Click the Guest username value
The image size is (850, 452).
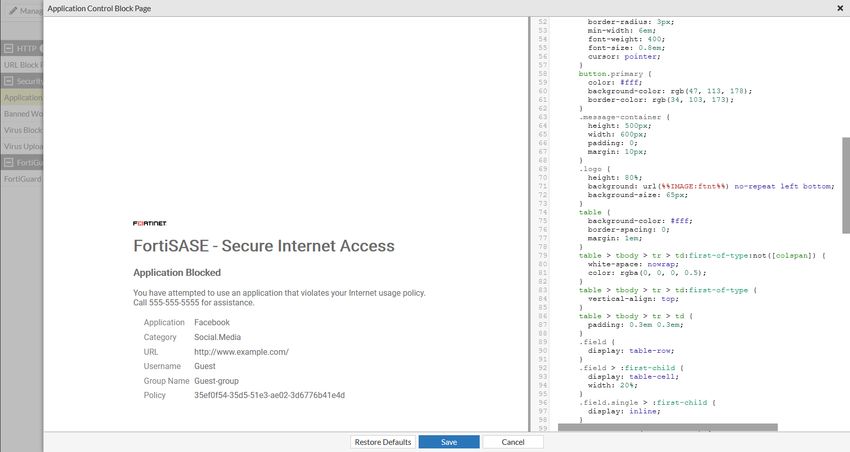point(205,366)
